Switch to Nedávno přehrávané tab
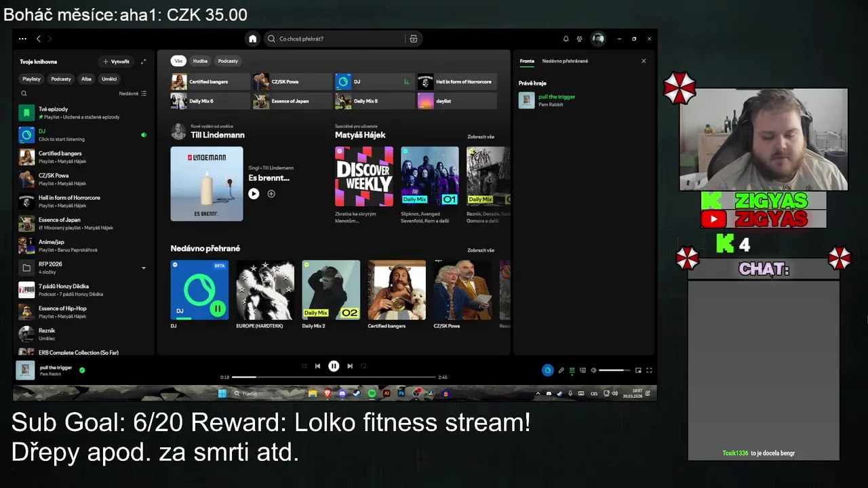 pyautogui.click(x=565, y=61)
